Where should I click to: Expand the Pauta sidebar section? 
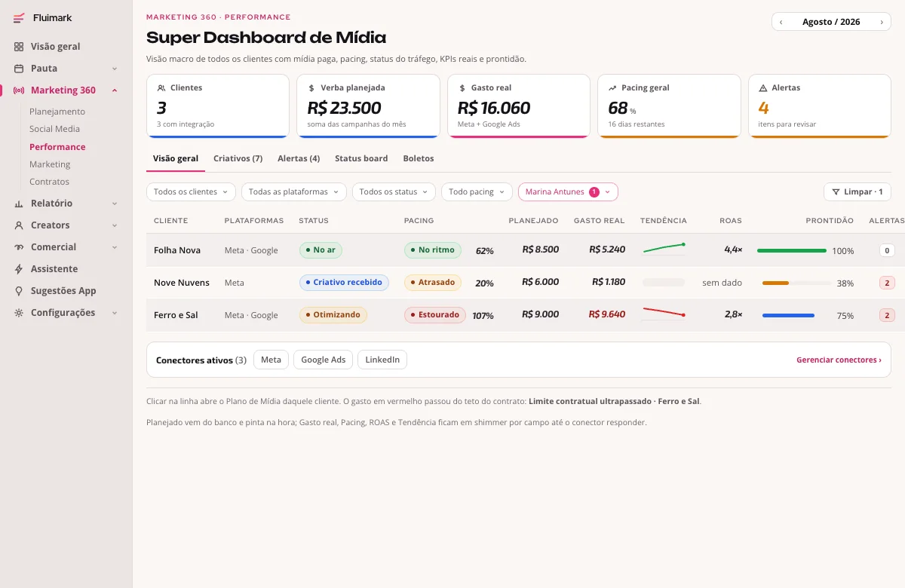115,69
